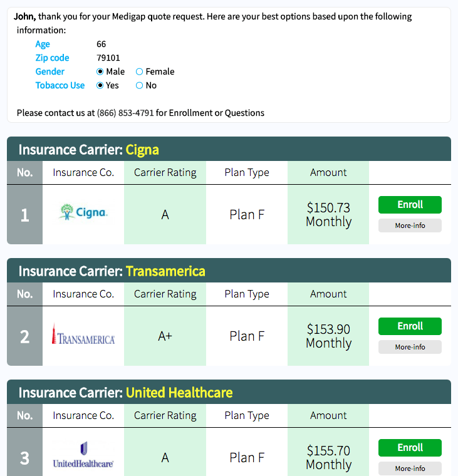This screenshot has width=458, height=476.
Task: Enroll in the Transamerica Plan F
Action: tap(410, 326)
